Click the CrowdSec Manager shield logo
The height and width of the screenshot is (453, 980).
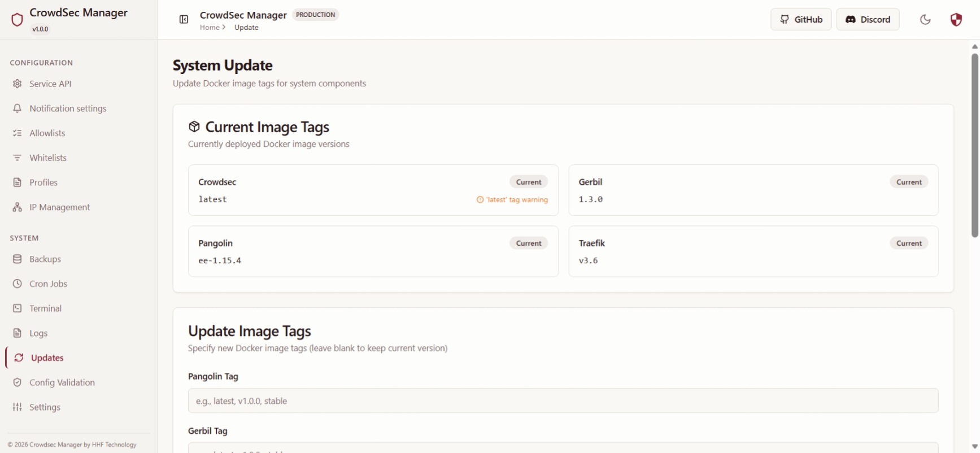pos(17,20)
